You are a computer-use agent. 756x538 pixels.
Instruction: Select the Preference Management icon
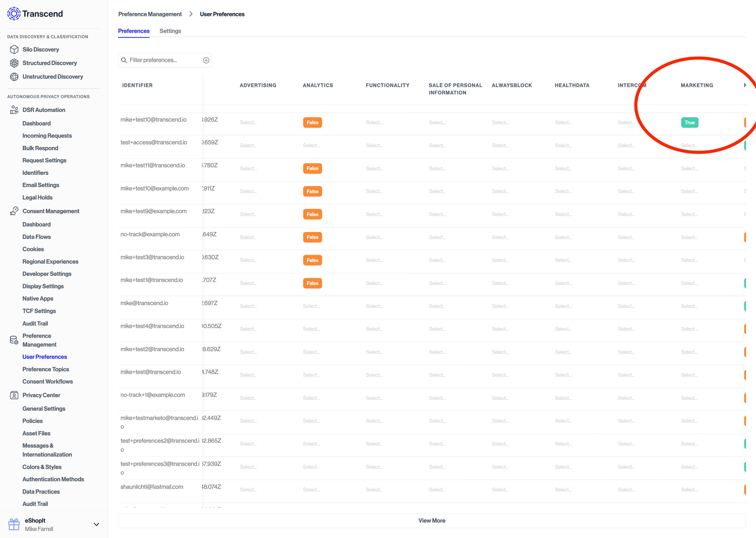14,340
